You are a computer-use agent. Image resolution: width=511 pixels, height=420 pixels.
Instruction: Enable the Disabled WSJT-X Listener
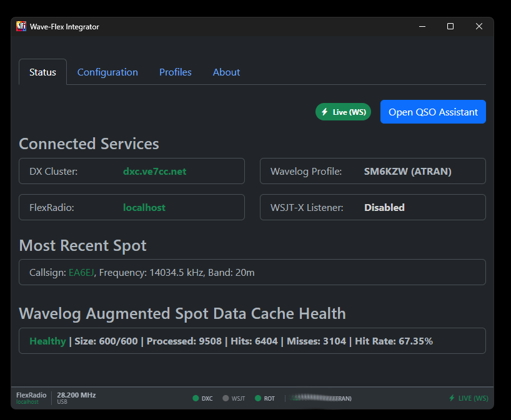[x=384, y=207]
